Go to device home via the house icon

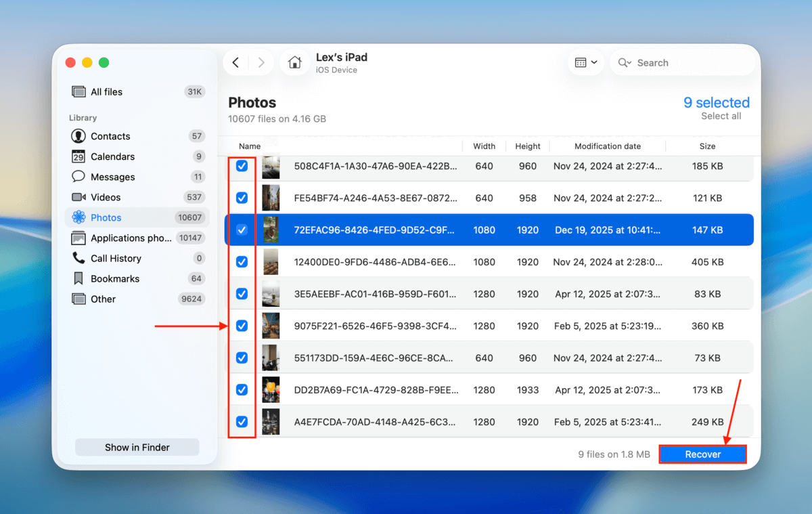(x=294, y=62)
